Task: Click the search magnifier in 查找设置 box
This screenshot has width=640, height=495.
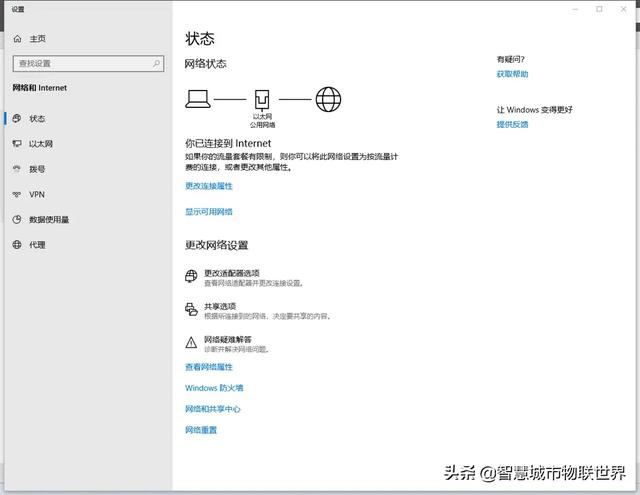Action: pos(157,63)
